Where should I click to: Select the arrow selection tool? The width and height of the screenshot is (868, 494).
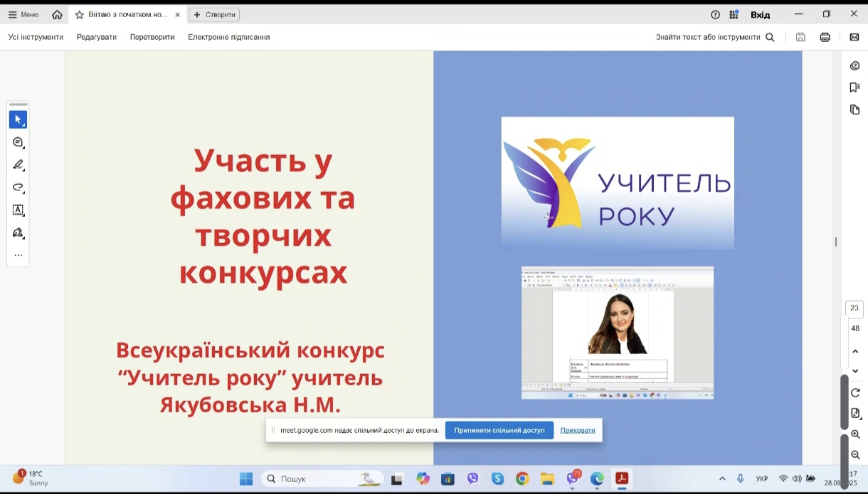tap(18, 119)
